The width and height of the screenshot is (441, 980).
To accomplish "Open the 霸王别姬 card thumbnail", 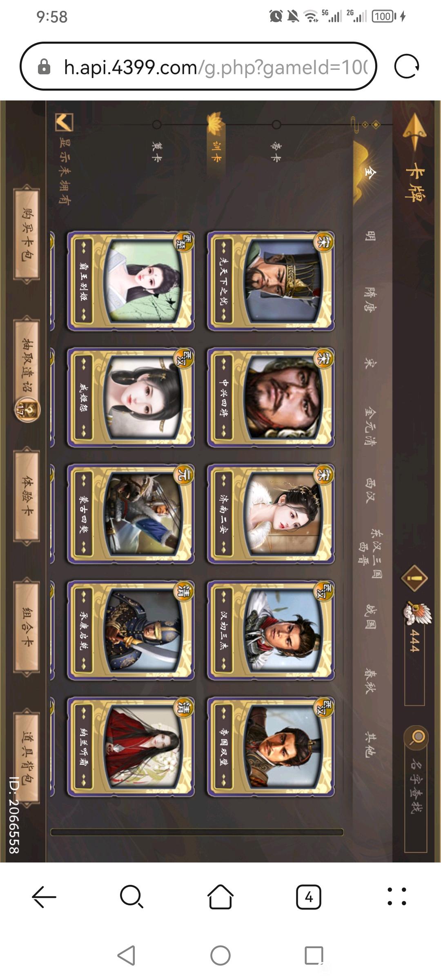I will [x=131, y=281].
